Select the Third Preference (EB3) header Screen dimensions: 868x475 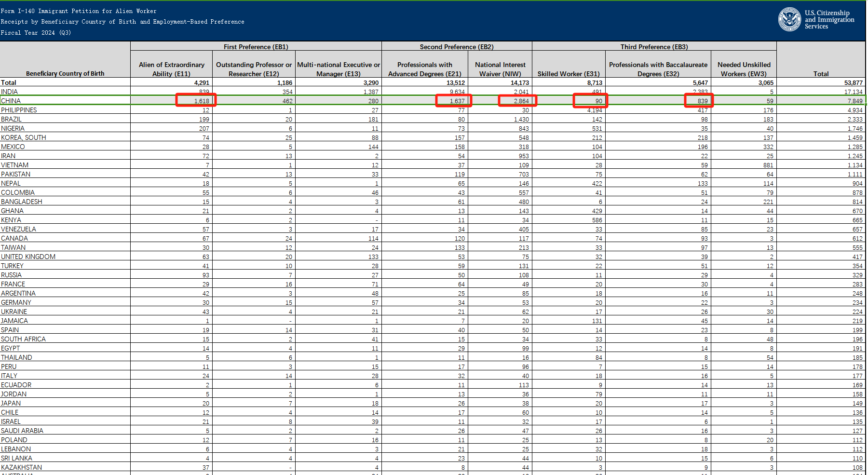654,47
